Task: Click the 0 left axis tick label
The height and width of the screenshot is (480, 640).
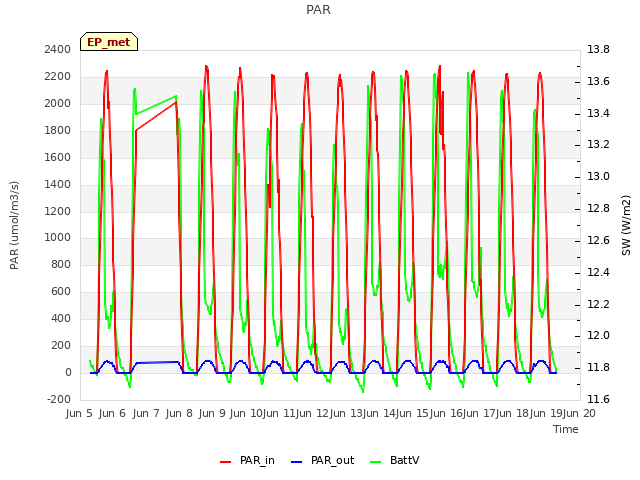Action: (x=68, y=372)
